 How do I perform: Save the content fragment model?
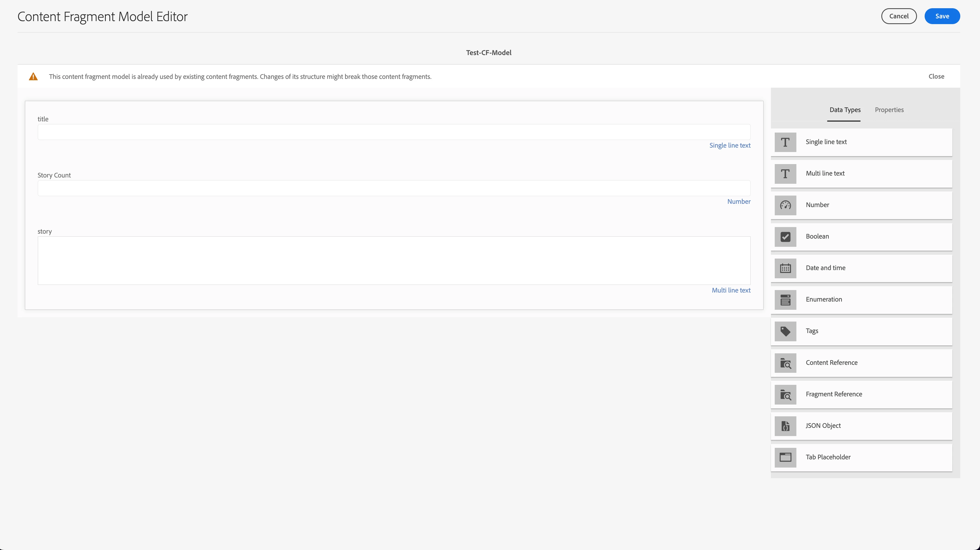942,16
